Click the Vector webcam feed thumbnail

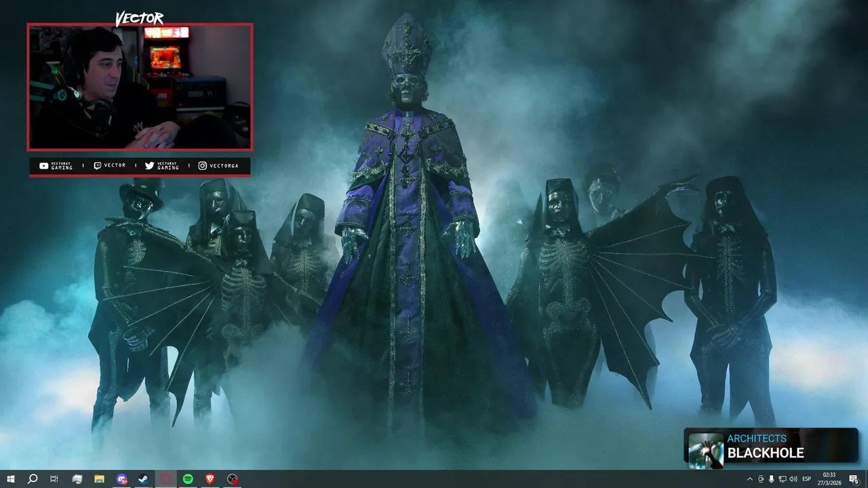pos(140,87)
